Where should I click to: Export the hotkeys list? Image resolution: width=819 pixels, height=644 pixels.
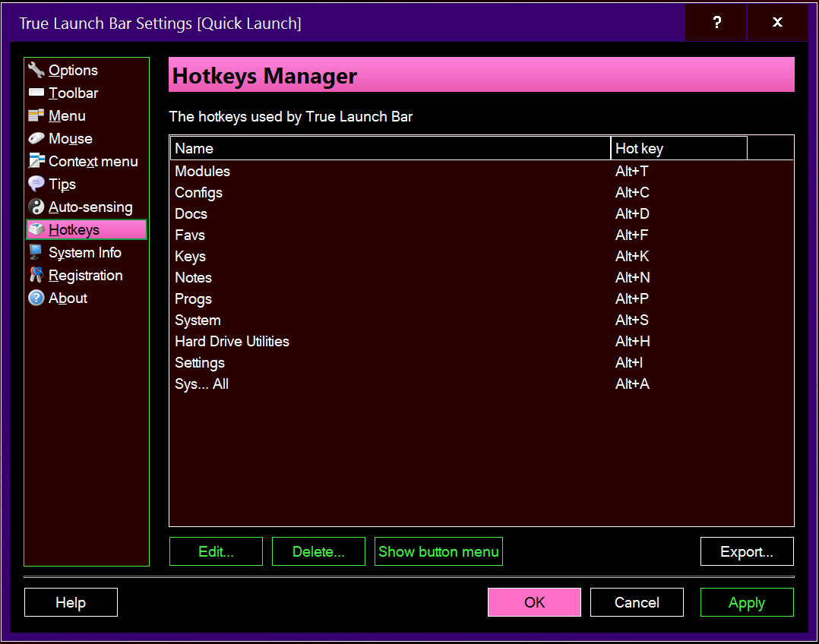click(746, 552)
